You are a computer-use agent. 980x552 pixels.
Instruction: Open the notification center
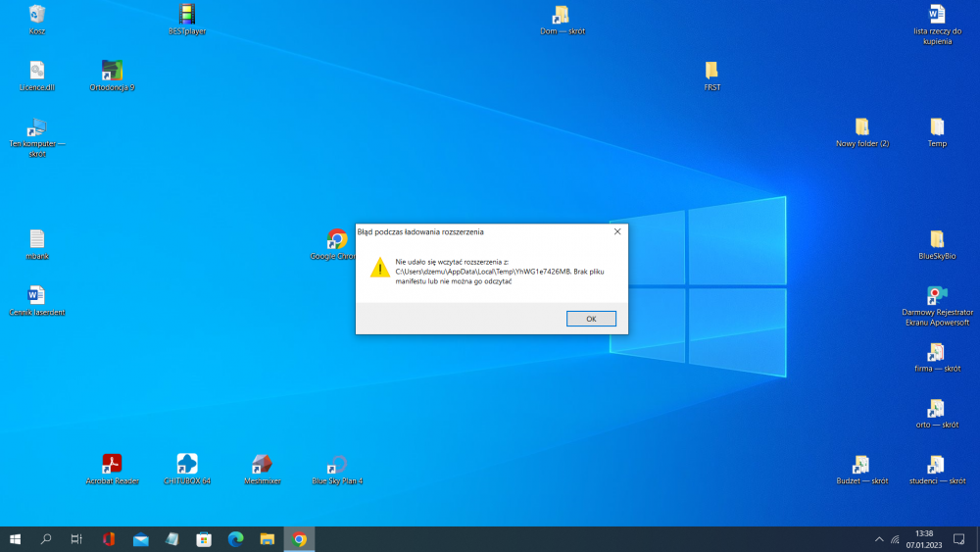(959, 539)
